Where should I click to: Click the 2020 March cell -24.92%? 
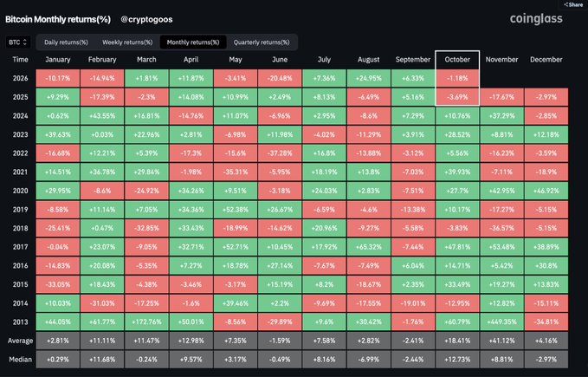(146, 191)
